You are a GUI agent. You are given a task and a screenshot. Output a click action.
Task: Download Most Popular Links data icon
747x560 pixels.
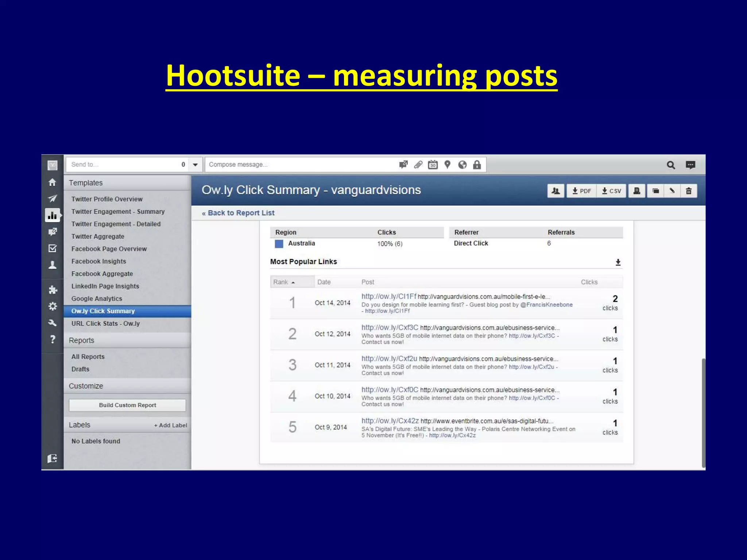(618, 262)
